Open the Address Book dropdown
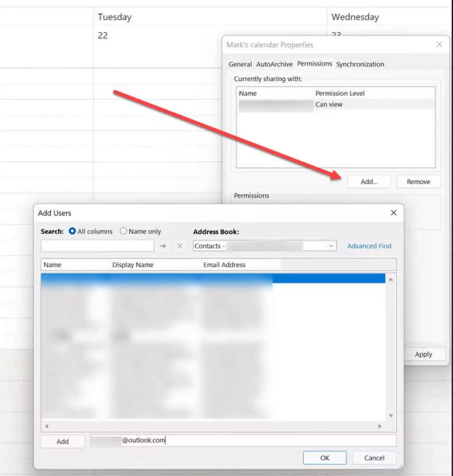Image resolution: width=453 pixels, height=476 pixels. coord(331,246)
